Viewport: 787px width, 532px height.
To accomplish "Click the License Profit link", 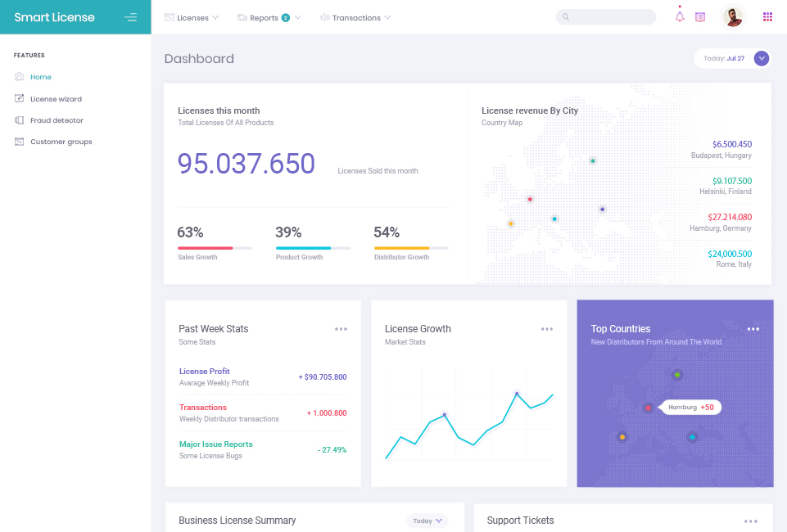I will tap(205, 372).
